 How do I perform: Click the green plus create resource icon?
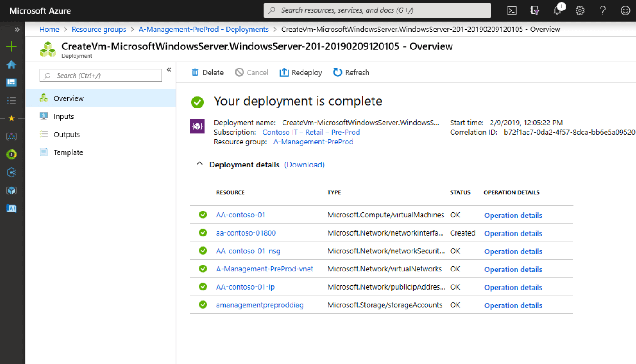tap(11, 46)
